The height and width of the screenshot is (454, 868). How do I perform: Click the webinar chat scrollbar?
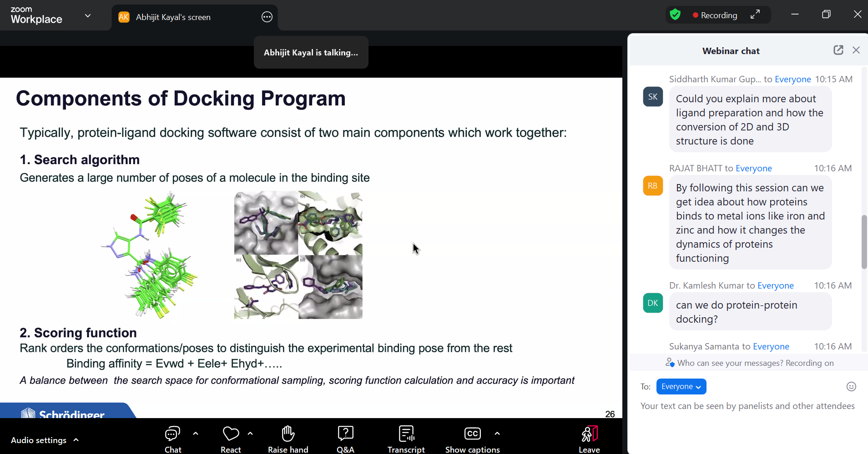tap(864, 242)
